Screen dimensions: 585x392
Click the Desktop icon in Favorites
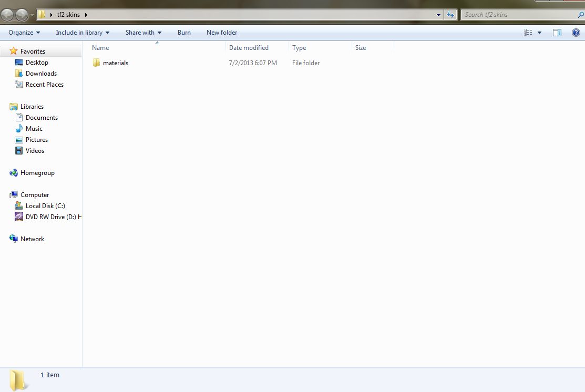click(x=18, y=63)
